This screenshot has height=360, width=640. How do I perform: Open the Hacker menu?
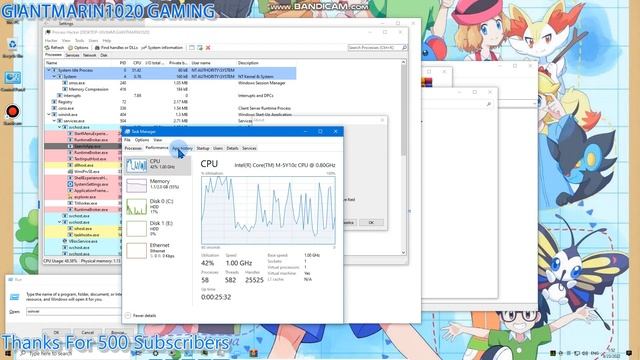pyautogui.click(x=51, y=41)
